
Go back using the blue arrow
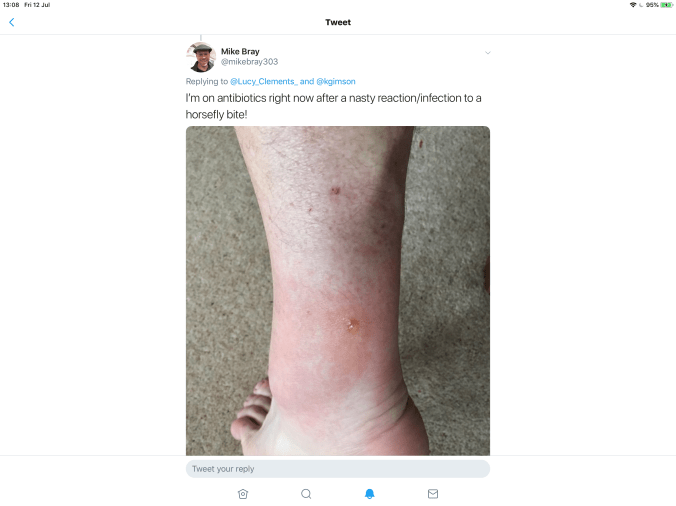(12, 22)
